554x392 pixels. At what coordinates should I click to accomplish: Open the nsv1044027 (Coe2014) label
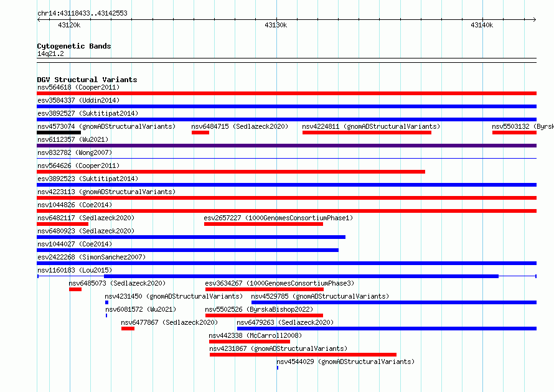75,244
